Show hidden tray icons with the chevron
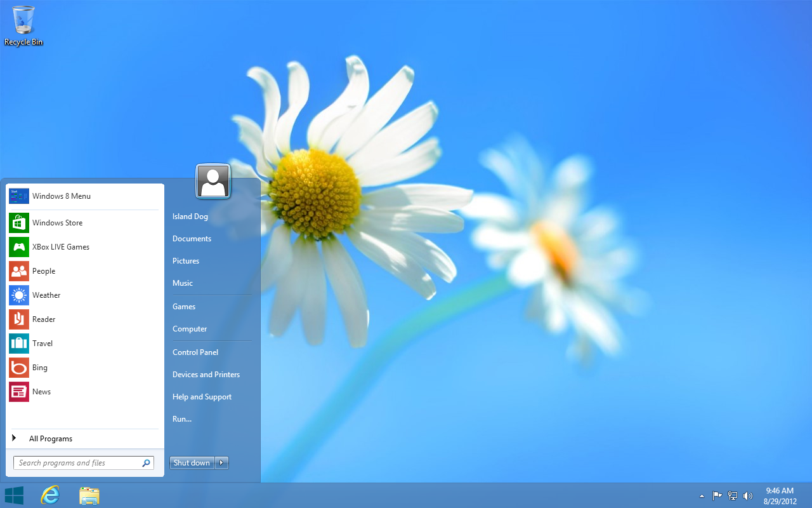This screenshot has height=508, width=812. 702,495
